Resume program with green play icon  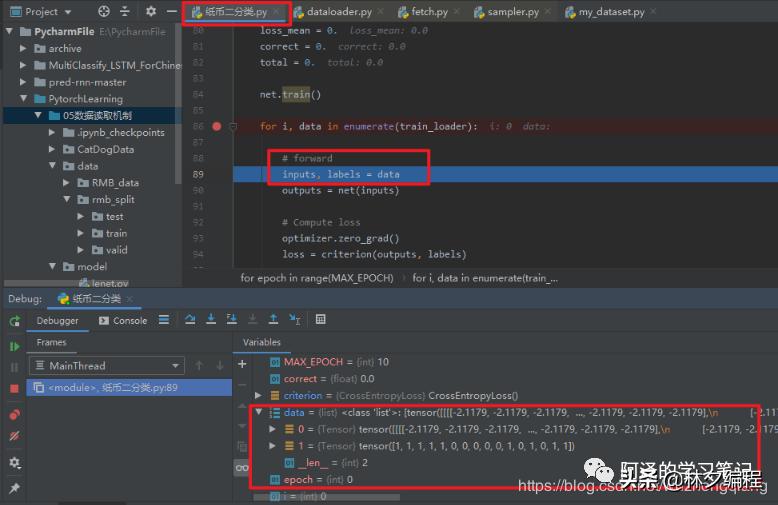pos(14,346)
